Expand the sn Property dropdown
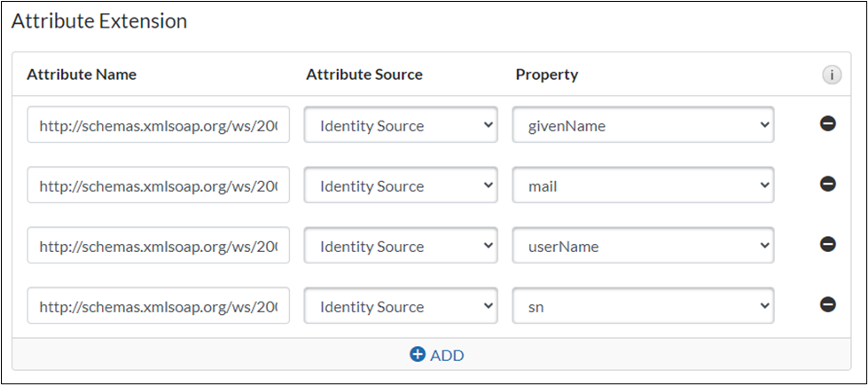This screenshot has width=868, height=385. 643,307
